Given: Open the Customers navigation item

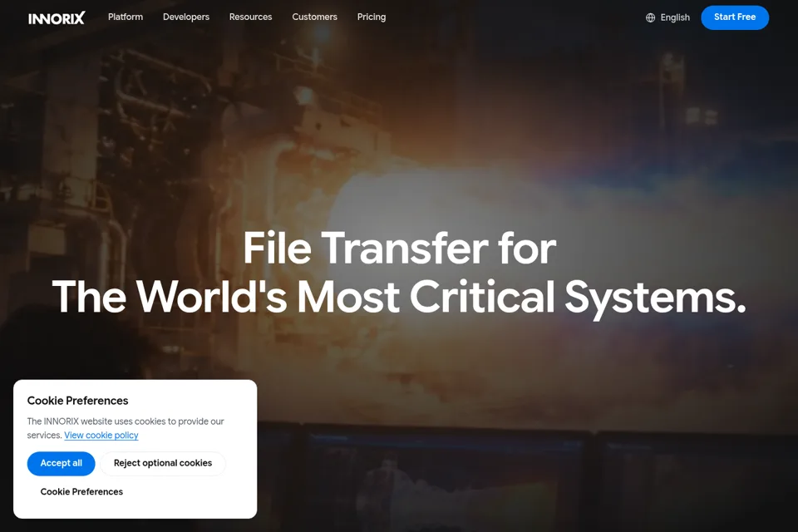Looking at the screenshot, I should click(314, 17).
